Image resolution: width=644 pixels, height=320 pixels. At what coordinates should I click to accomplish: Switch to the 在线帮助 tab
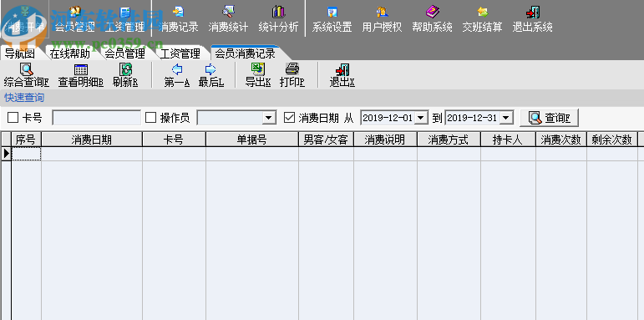tap(69, 53)
